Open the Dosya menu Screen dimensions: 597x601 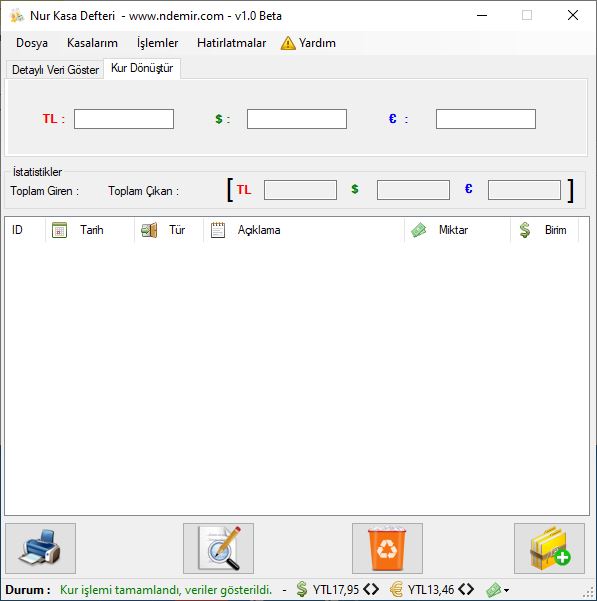coord(32,43)
